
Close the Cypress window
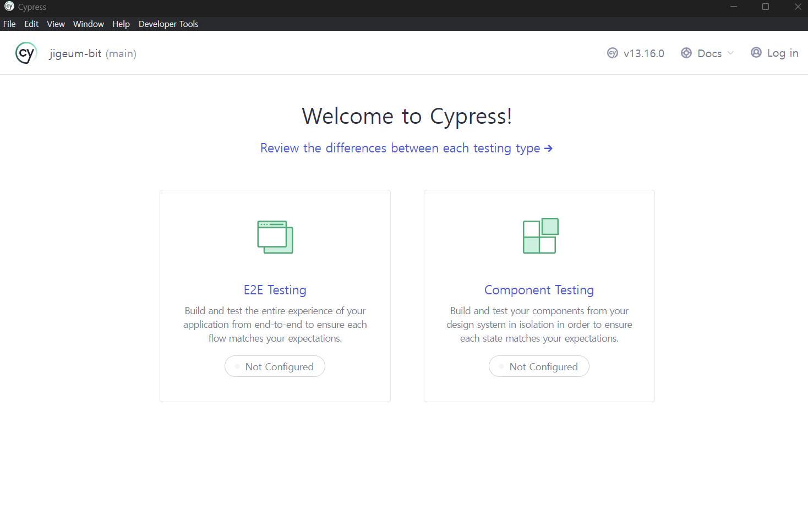[798, 7]
